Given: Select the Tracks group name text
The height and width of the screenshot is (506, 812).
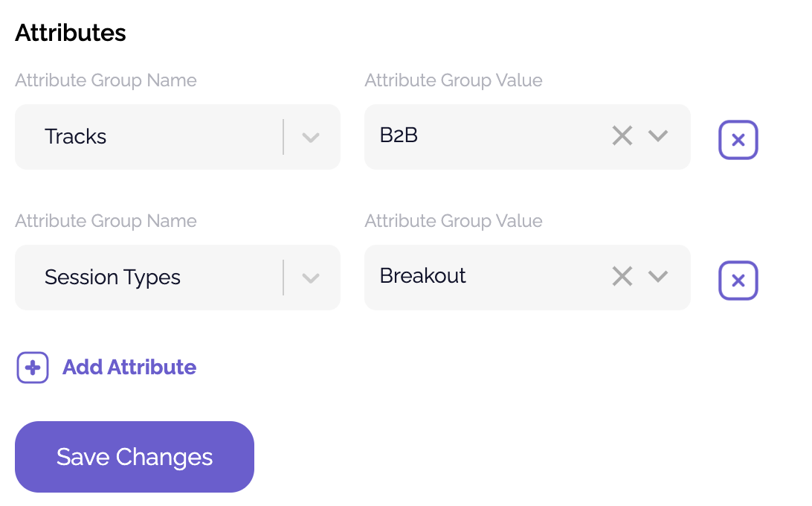Looking at the screenshot, I should pyautogui.click(x=76, y=137).
